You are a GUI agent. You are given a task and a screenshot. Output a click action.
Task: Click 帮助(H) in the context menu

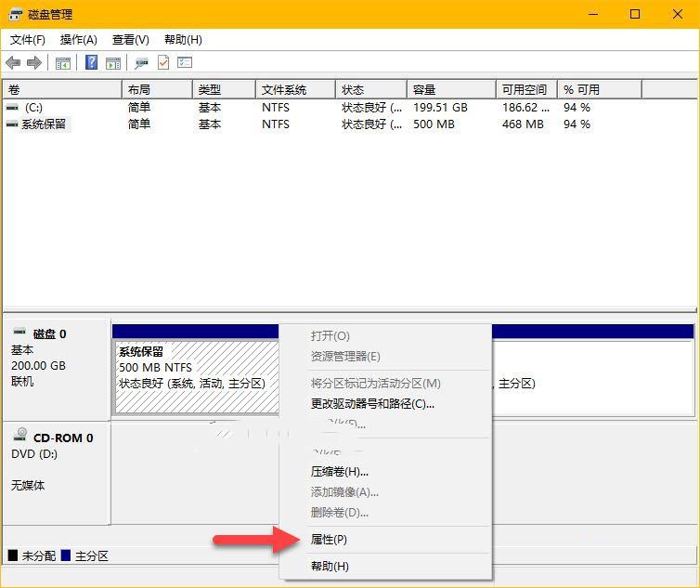(330, 566)
